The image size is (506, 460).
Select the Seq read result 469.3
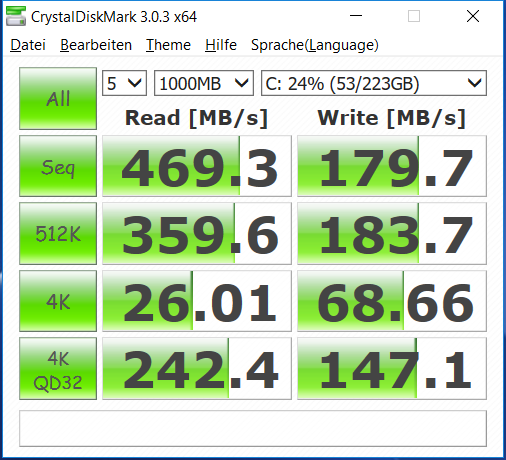click(x=197, y=166)
